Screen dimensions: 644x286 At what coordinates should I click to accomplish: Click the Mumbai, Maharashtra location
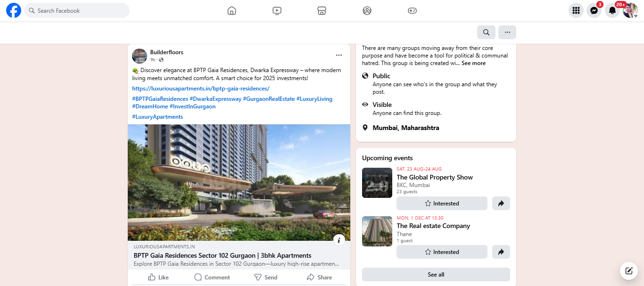406,128
